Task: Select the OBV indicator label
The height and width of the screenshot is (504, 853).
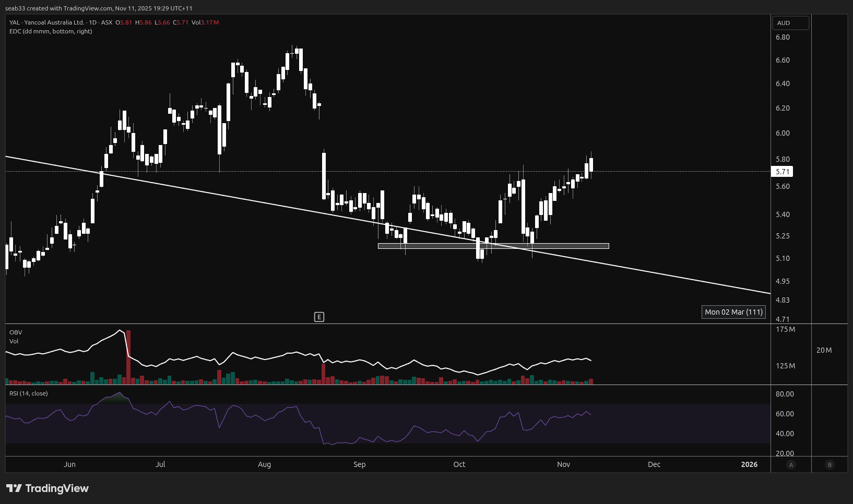Action: click(x=16, y=332)
